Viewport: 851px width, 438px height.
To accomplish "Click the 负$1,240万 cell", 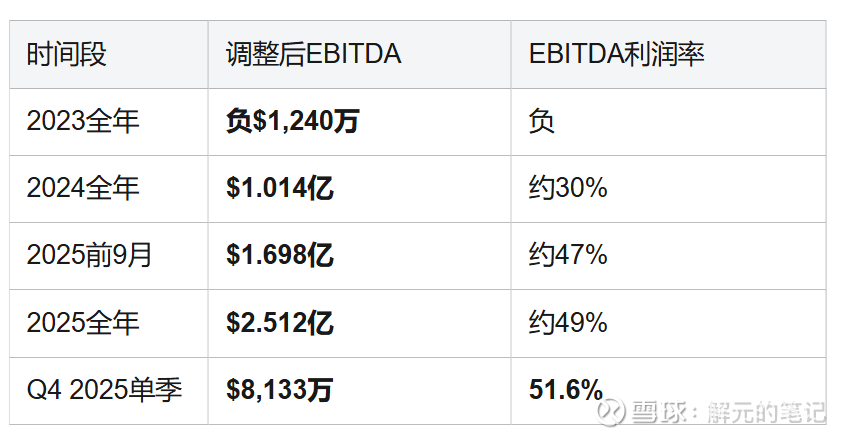I will click(293, 121).
